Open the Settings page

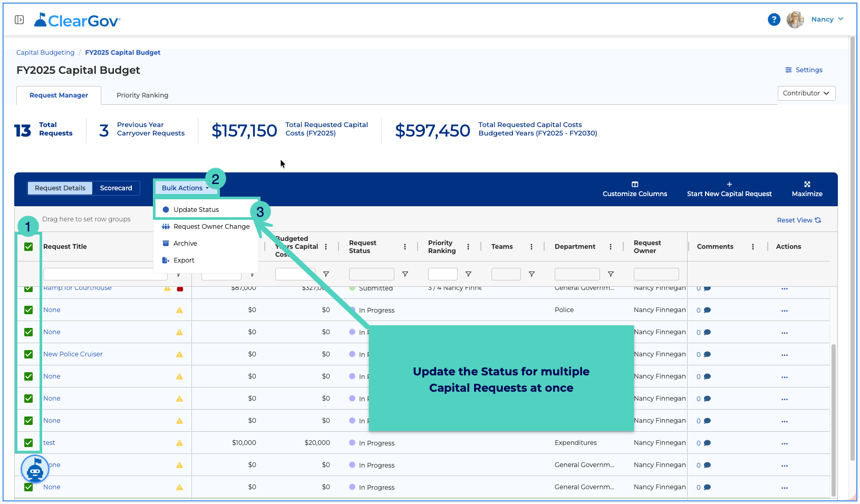click(804, 70)
